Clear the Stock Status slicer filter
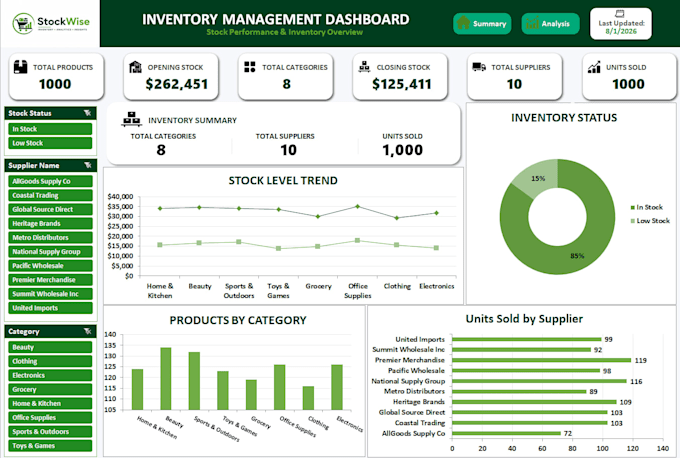The image size is (680, 458). tap(88, 113)
